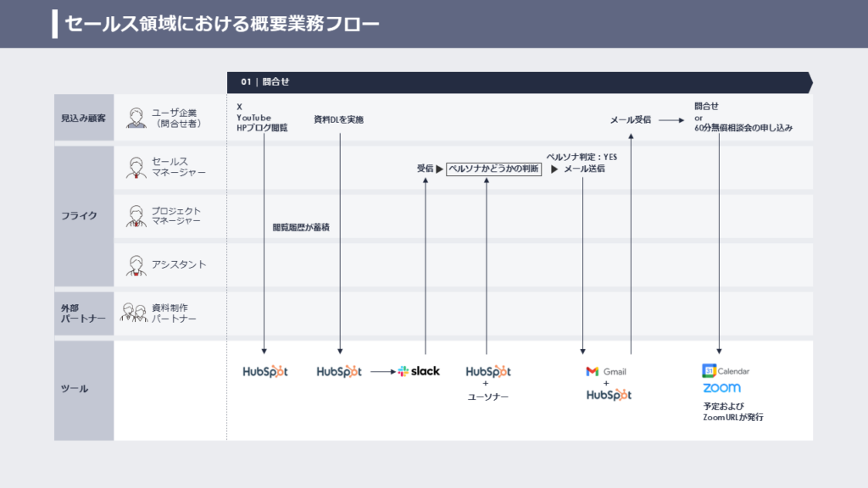
Task: Click the ユーザ企業 person icon
Action: [x=136, y=117]
